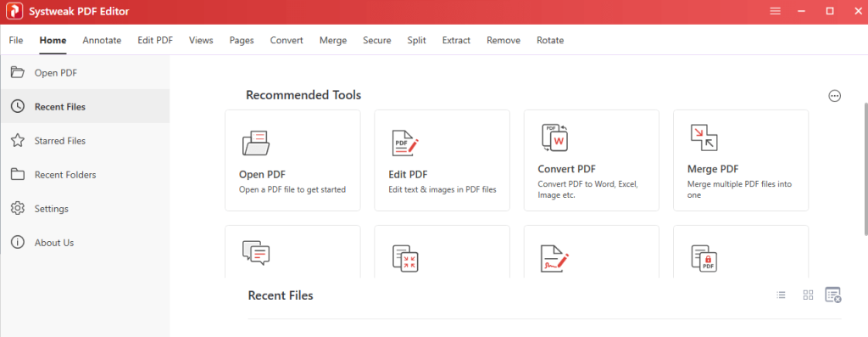Click the Edit PDF pencil document icon

(405, 143)
